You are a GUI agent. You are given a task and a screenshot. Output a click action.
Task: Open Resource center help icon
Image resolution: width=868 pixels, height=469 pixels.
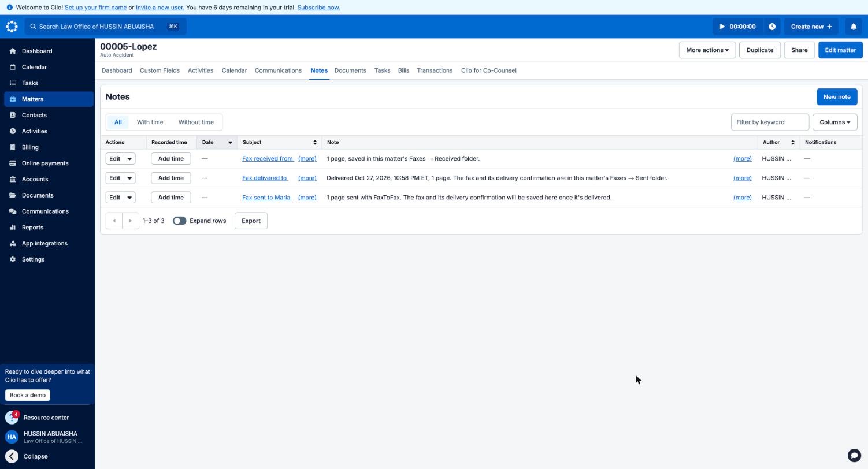point(12,418)
